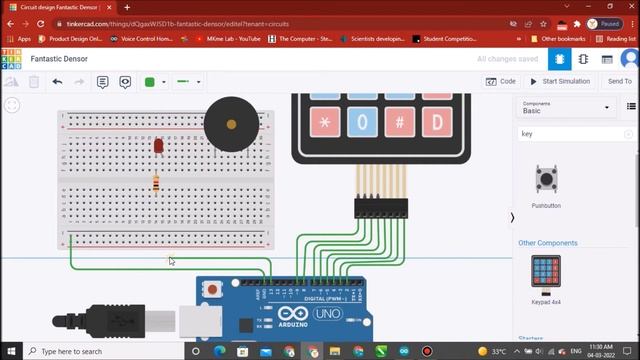
Task: Open Arduino IDE from taskbar
Action: (x=404, y=351)
